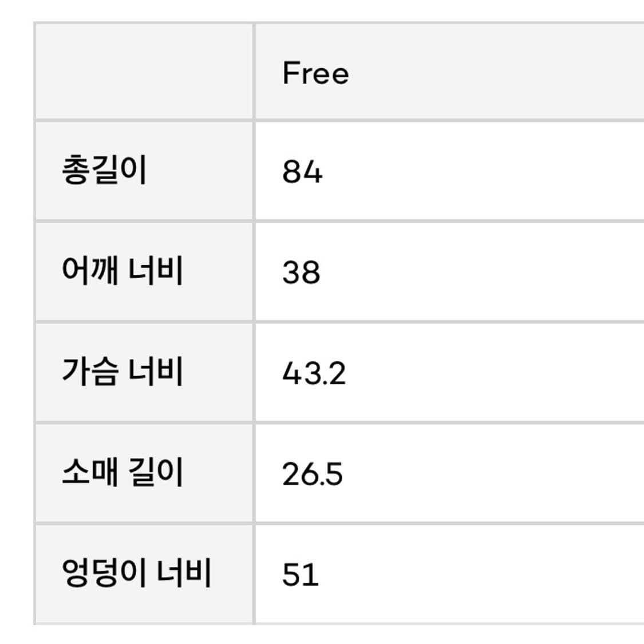644x644 pixels.
Task: Click the hip width measurement value
Action: (300, 574)
